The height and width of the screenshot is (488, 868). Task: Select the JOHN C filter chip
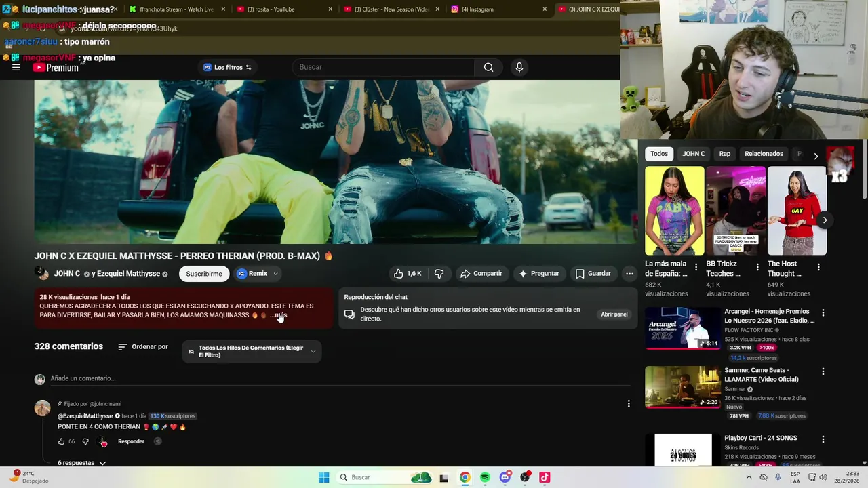tap(694, 154)
